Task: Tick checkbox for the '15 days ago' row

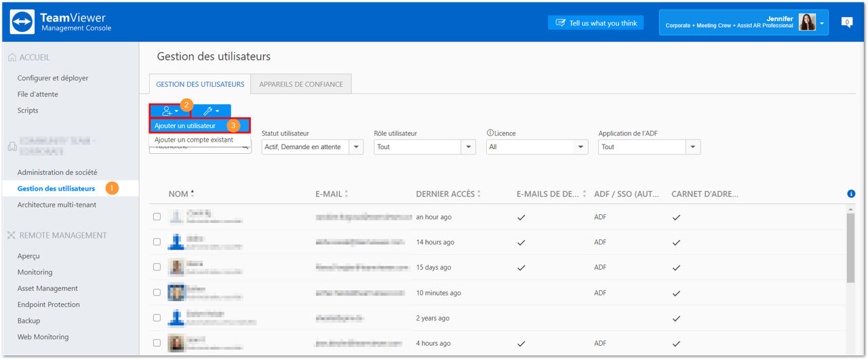Action: point(157,267)
